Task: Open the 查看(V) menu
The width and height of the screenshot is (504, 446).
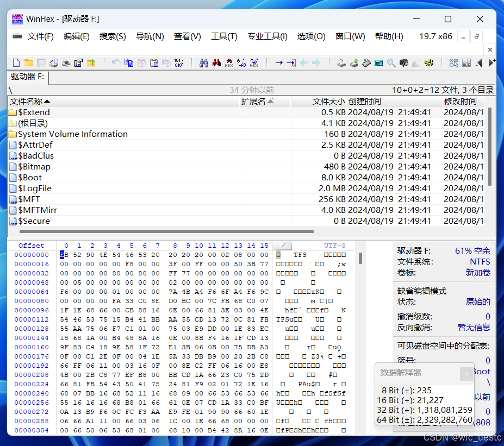Action: [188, 36]
